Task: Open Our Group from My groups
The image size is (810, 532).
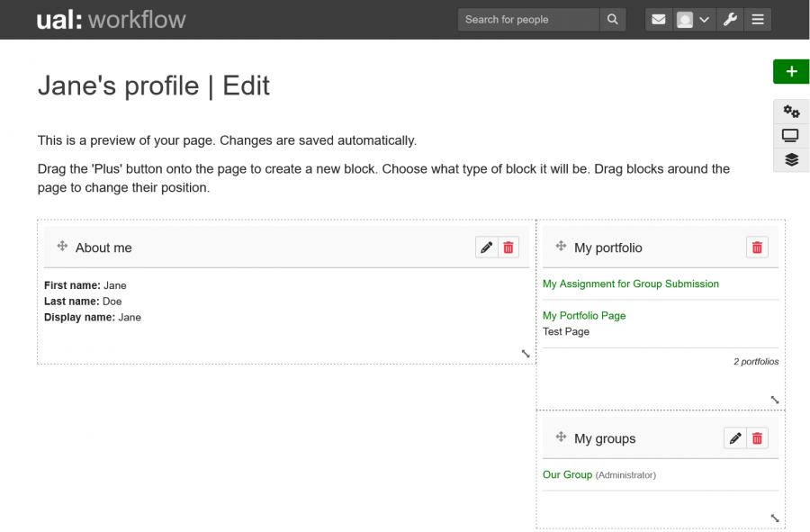Action: [566, 474]
